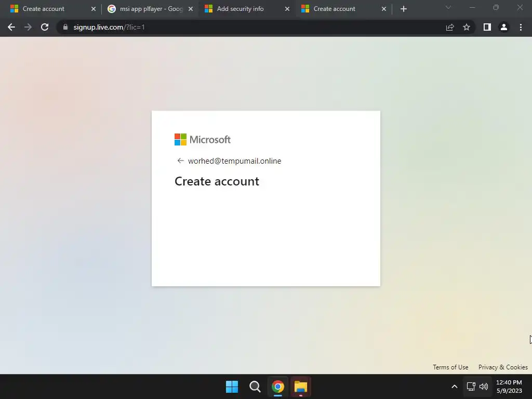Open the Terms of Use link

point(450,367)
